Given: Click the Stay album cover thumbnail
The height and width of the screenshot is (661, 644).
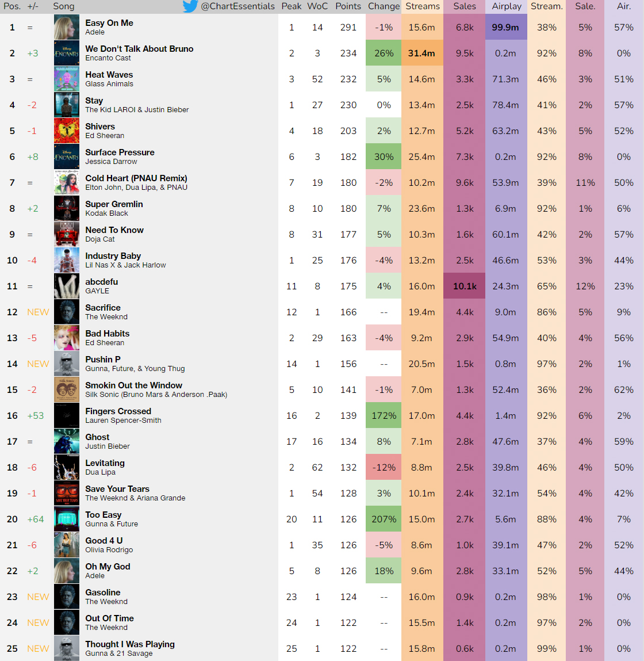Looking at the screenshot, I should pyautogui.click(x=67, y=105).
